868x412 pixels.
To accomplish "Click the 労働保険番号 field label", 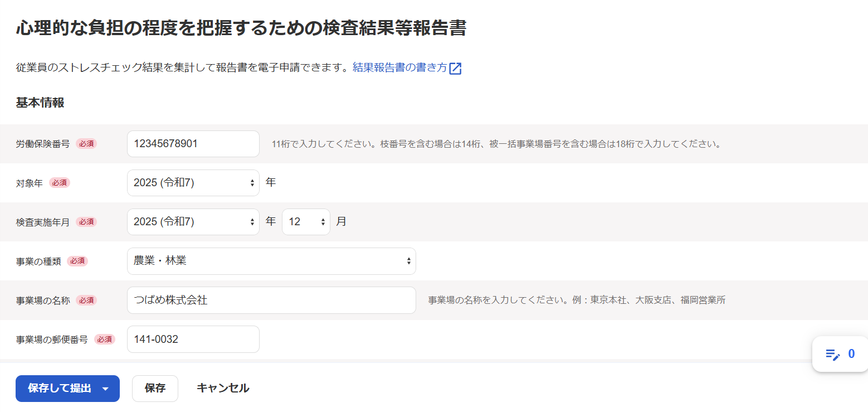I will 43,144.
